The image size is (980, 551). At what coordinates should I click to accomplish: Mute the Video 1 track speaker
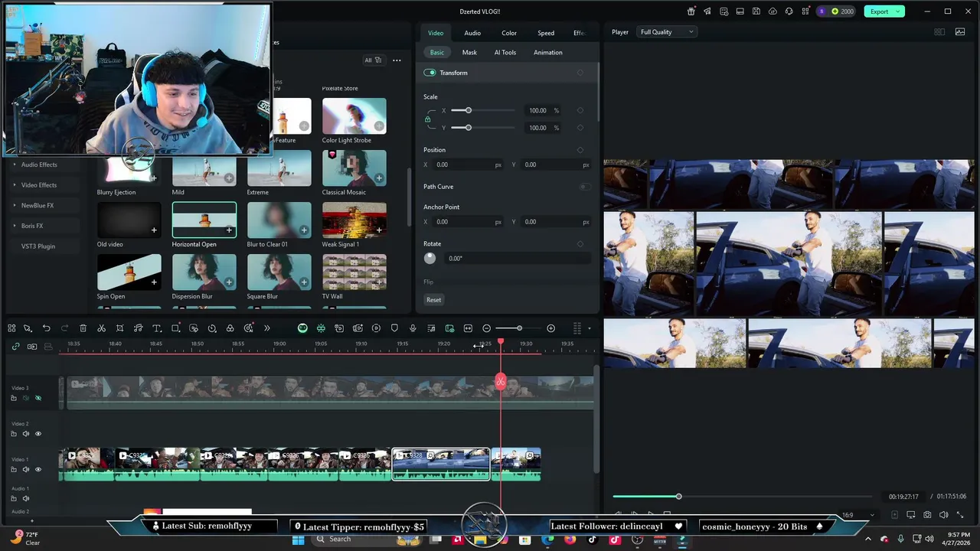click(x=25, y=470)
